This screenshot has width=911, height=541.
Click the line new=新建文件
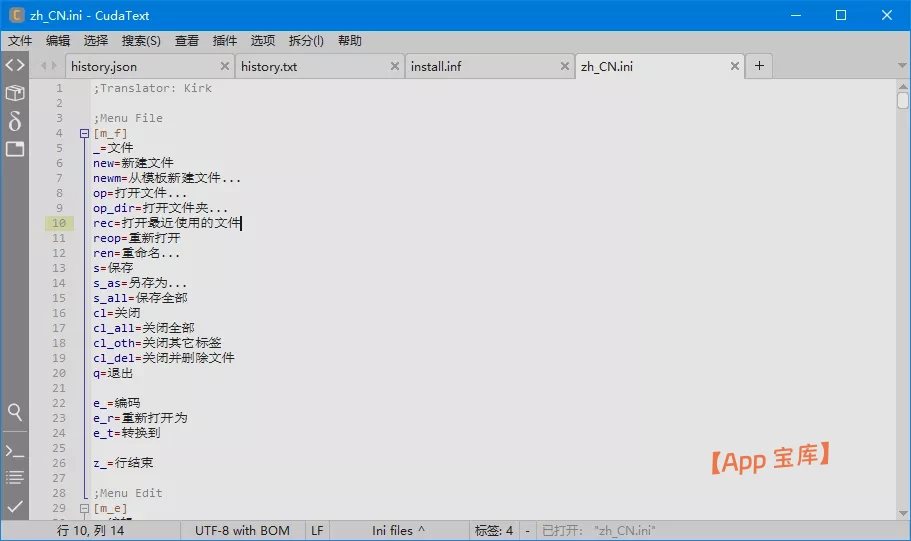133,163
